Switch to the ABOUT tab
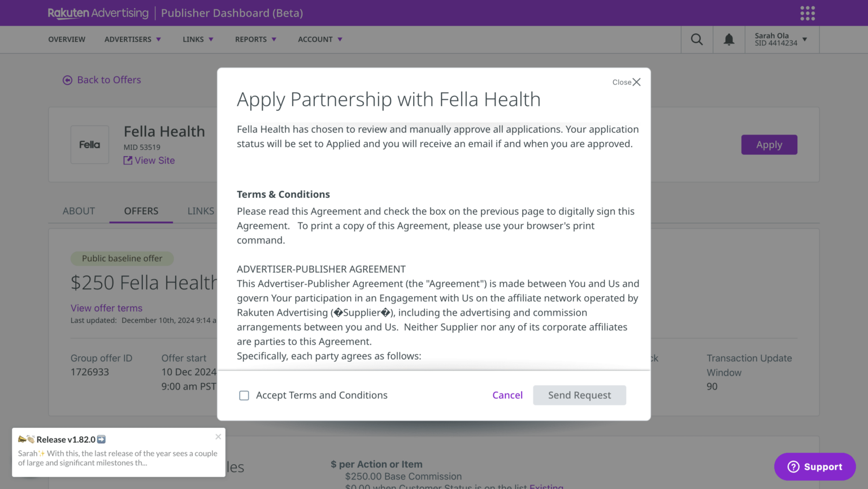This screenshot has height=489, width=868. coord(79,211)
